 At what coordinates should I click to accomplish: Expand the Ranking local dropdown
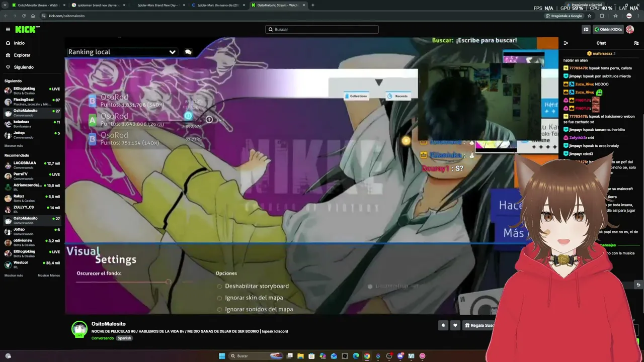122,52
